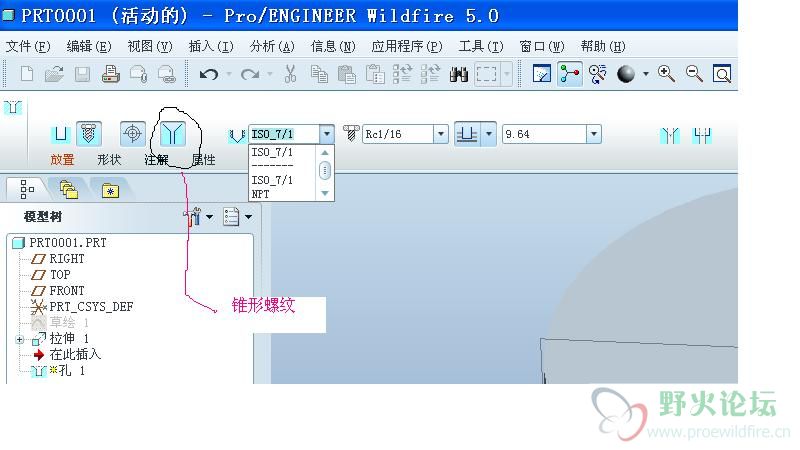Click the thread list scroll down arrow
The height and width of the screenshot is (450, 800).
324,193
